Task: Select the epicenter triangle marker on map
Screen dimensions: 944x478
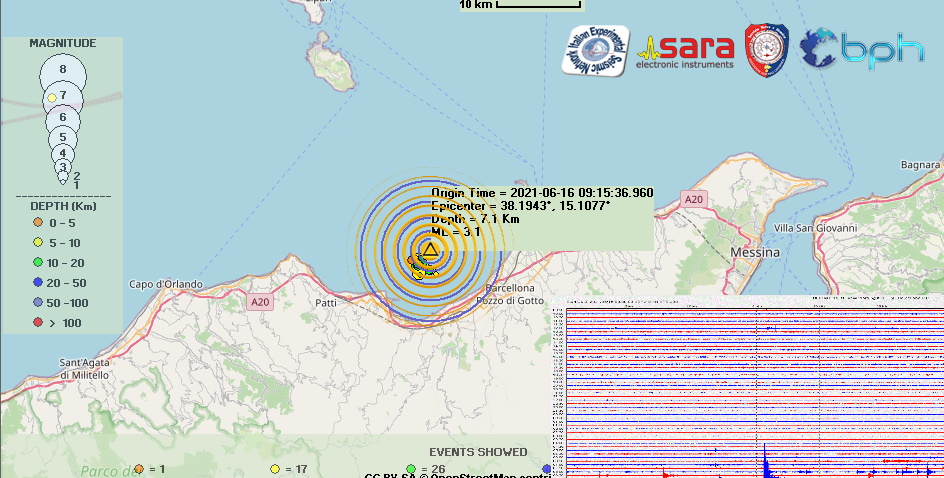Action: tap(430, 250)
